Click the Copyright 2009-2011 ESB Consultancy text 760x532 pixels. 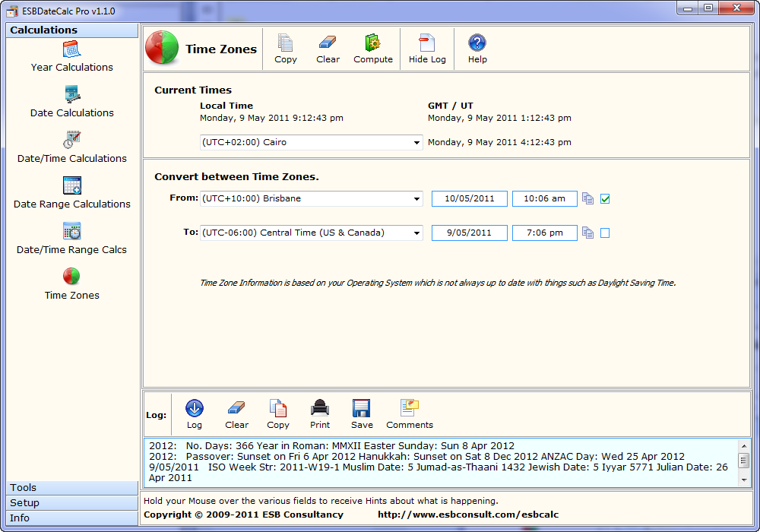[243, 515]
